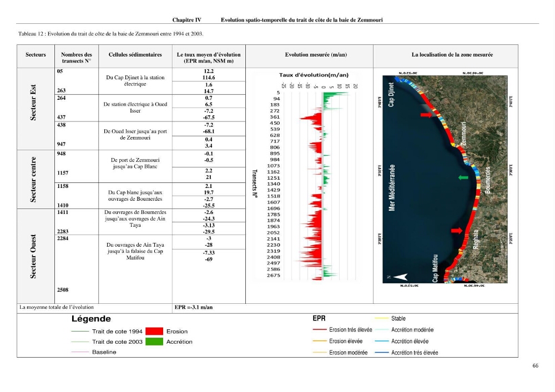Click the green arrow near Boumerdès on map

[463, 177]
